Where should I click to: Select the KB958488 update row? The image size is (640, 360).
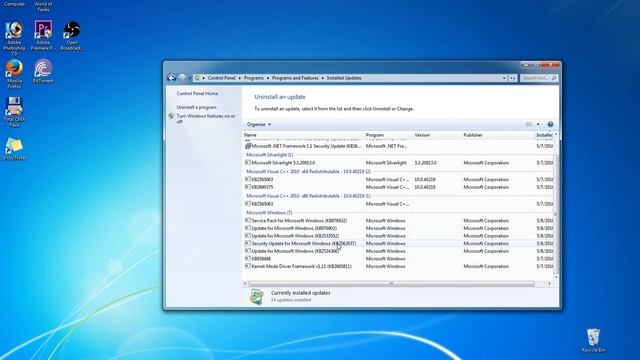(398, 258)
